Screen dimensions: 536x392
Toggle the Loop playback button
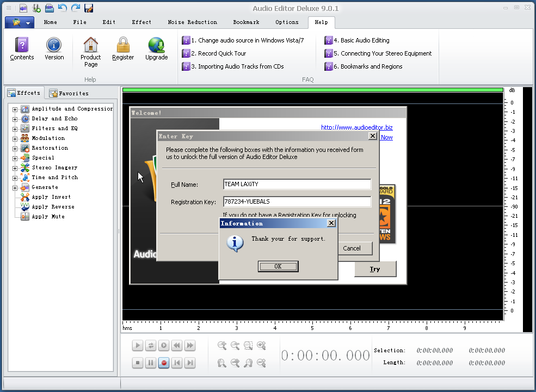(x=151, y=345)
